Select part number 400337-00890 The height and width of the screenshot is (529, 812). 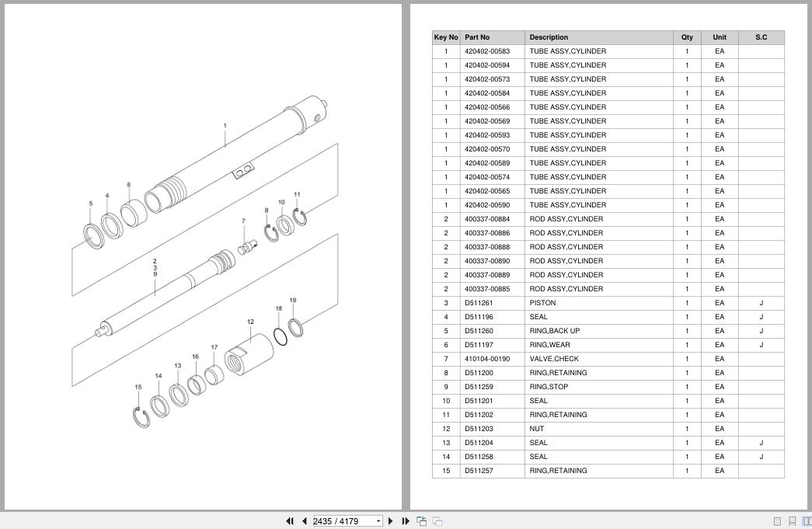[486, 261]
